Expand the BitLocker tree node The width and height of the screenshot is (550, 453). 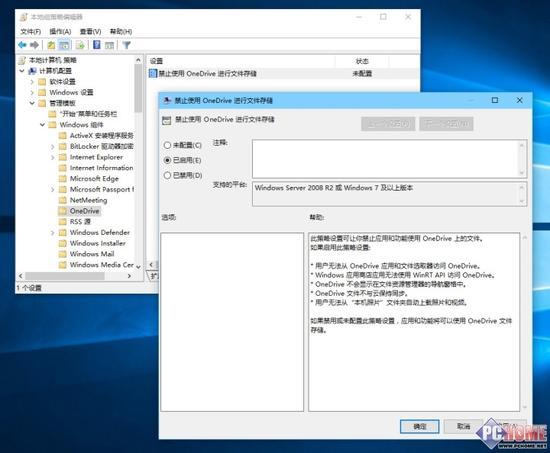[x=53, y=146]
